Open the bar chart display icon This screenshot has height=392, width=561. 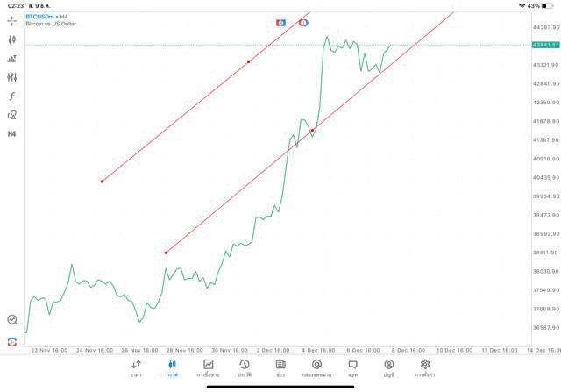click(12, 59)
